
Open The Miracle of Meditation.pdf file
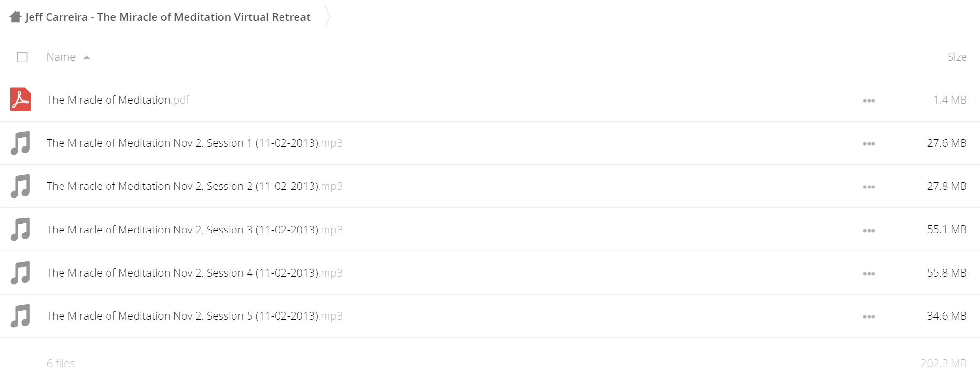point(118,100)
